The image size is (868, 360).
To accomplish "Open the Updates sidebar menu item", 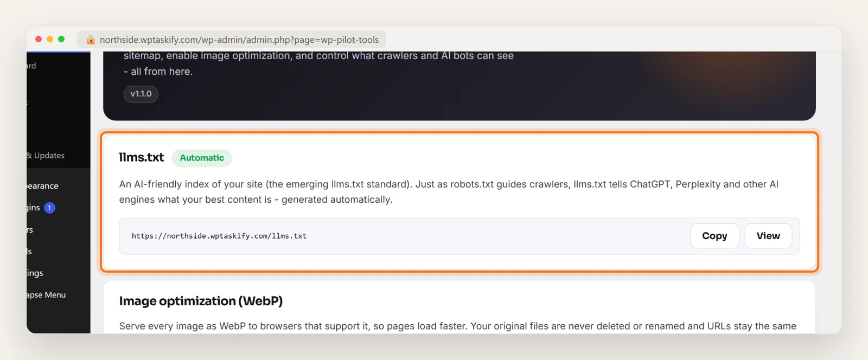I will [46, 156].
